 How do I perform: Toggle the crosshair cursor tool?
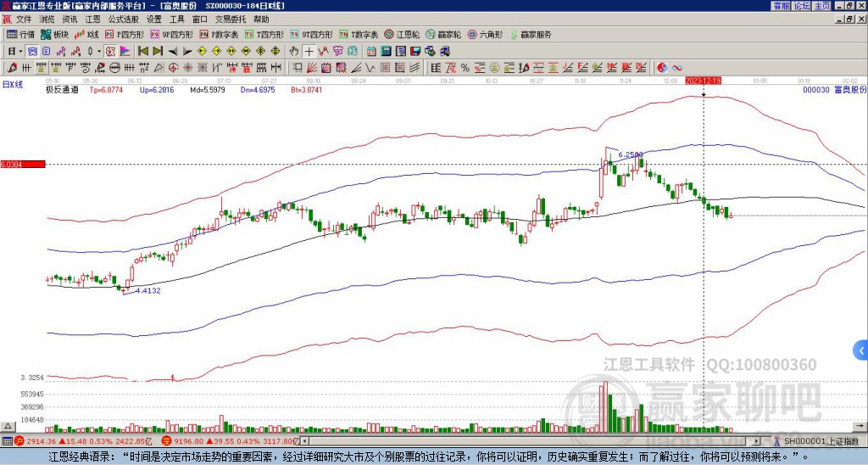point(309,52)
